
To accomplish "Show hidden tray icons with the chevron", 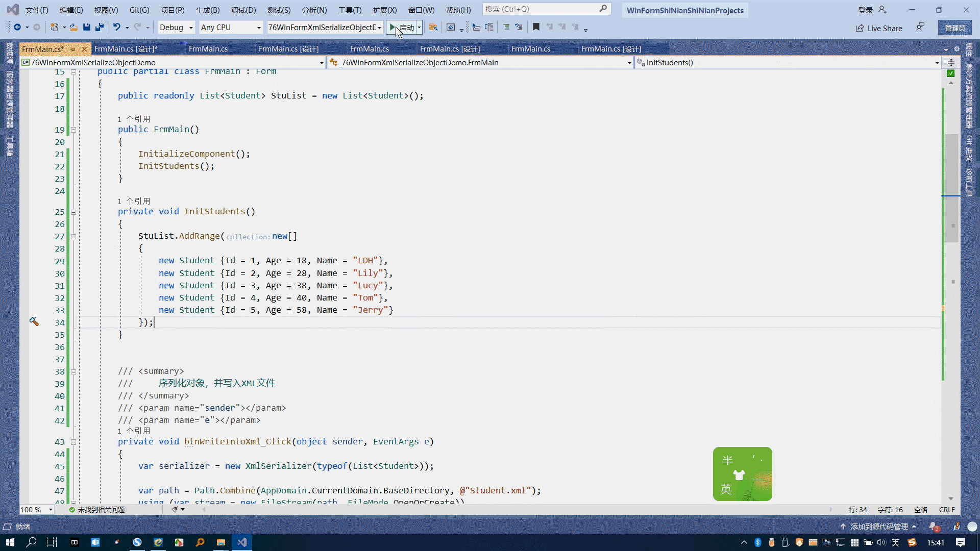I will tap(744, 542).
